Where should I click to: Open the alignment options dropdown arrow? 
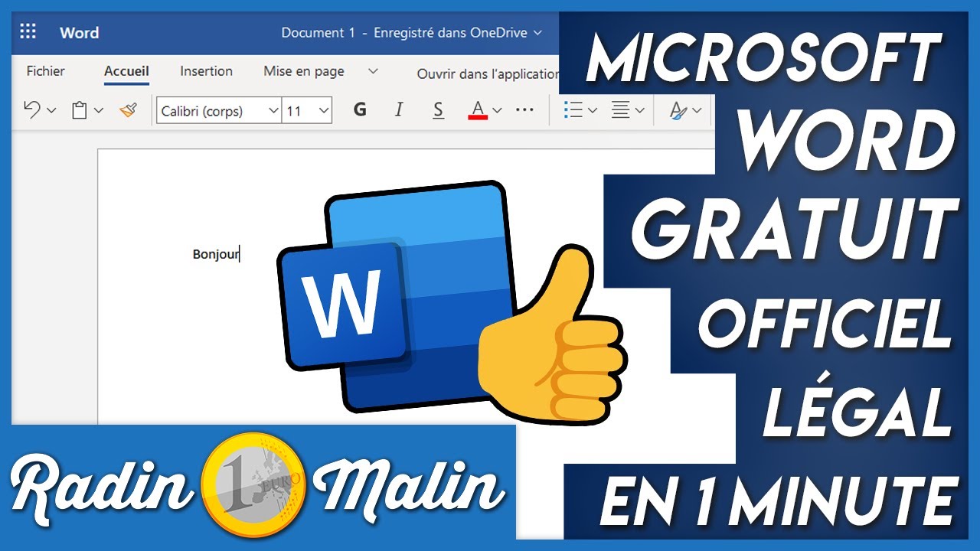tap(640, 111)
